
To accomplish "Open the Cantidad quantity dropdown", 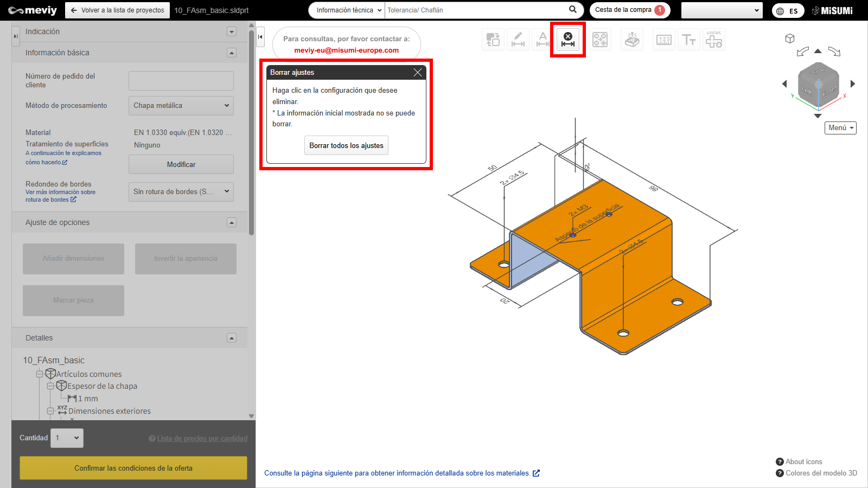I will point(67,438).
